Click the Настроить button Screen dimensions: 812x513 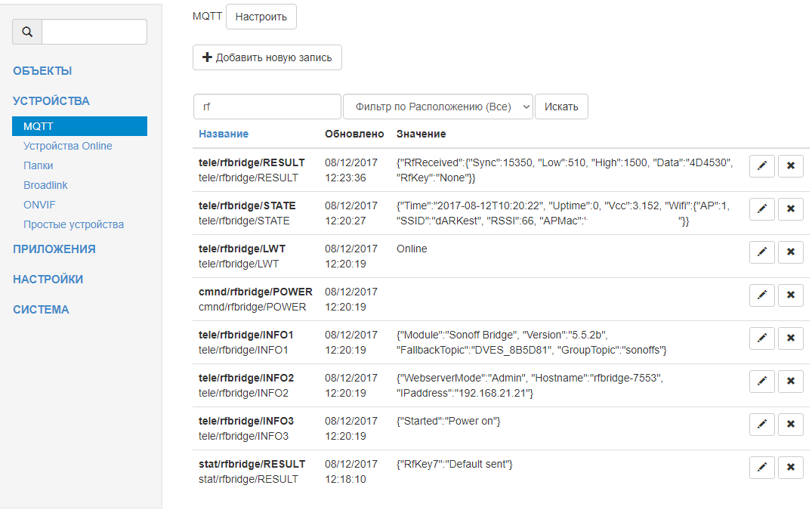pos(261,17)
